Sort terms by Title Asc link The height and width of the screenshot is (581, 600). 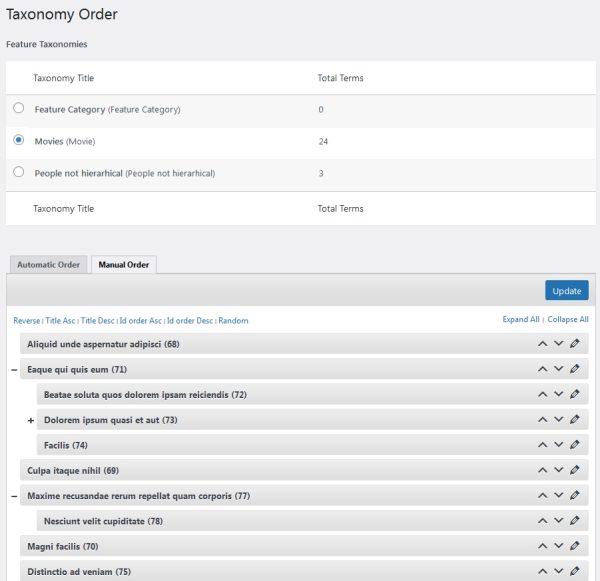(60, 321)
